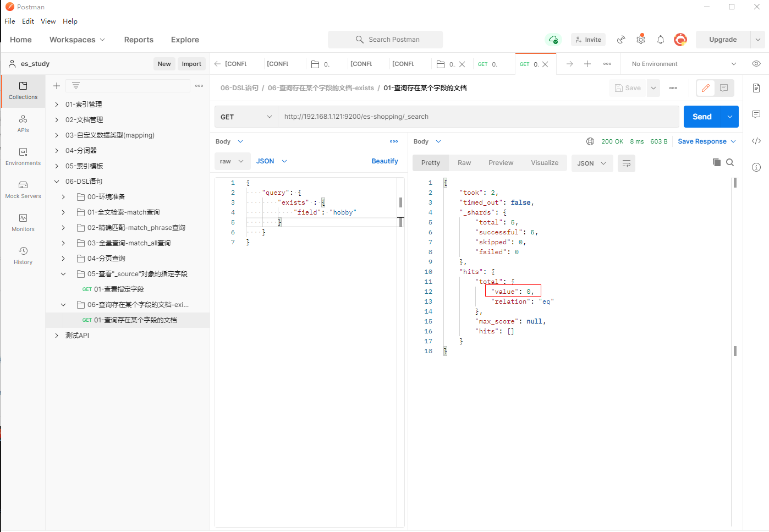769x532 pixels.
Task: Search the response body with magnifier icon
Action: [730, 162]
